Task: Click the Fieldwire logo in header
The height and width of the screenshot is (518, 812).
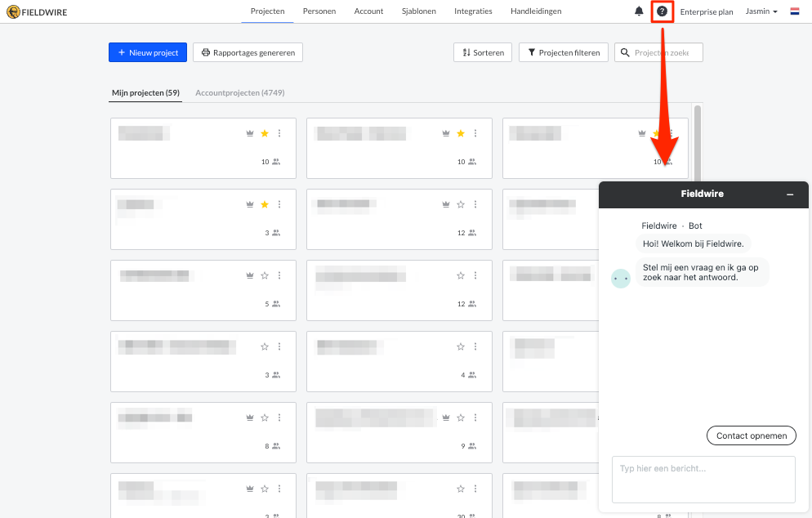Action: click(38, 11)
